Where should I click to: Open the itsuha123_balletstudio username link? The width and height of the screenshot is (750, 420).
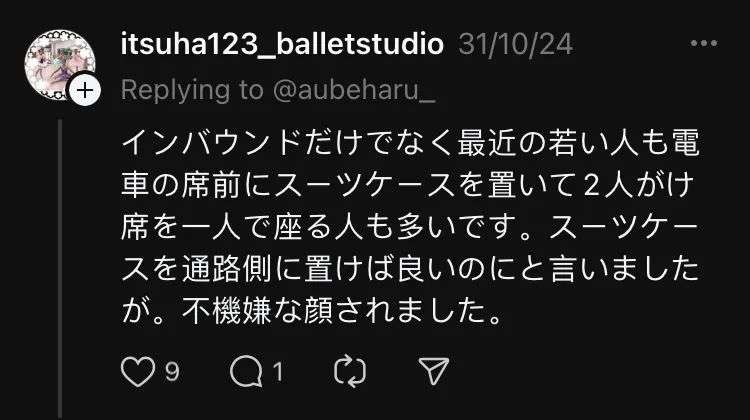282,44
